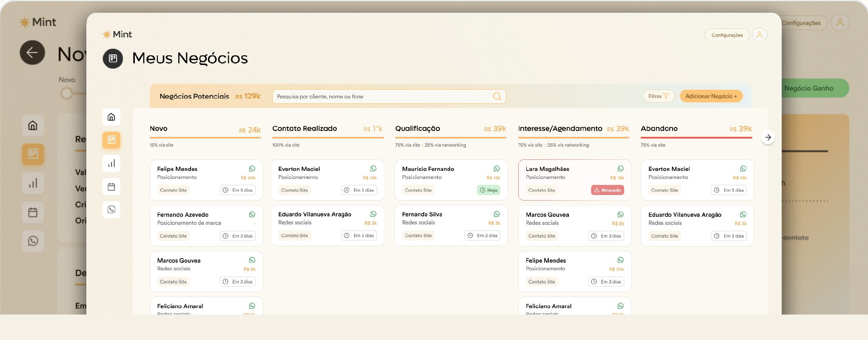Click the '100% via site' text
This screenshot has height=340, width=868.
tap(286, 145)
